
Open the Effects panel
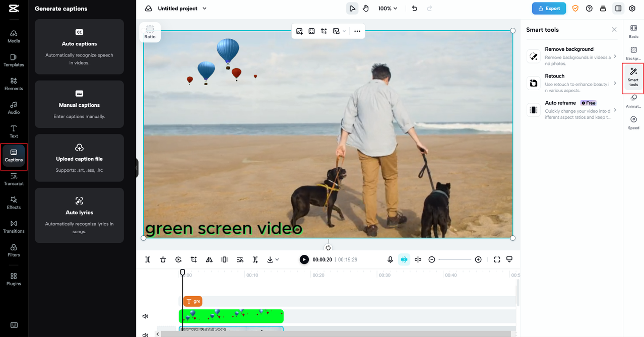tap(14, 203)
